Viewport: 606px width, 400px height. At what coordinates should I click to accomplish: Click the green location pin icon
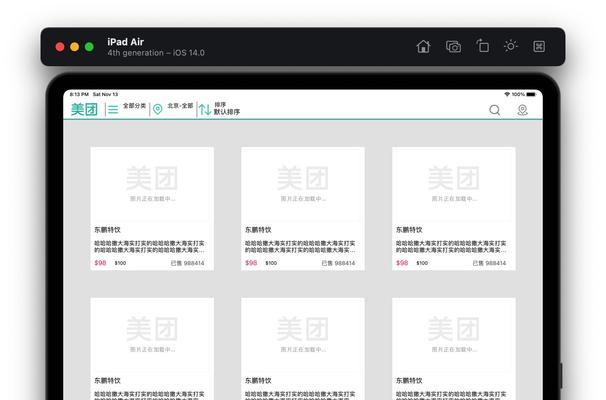point(157,109)
